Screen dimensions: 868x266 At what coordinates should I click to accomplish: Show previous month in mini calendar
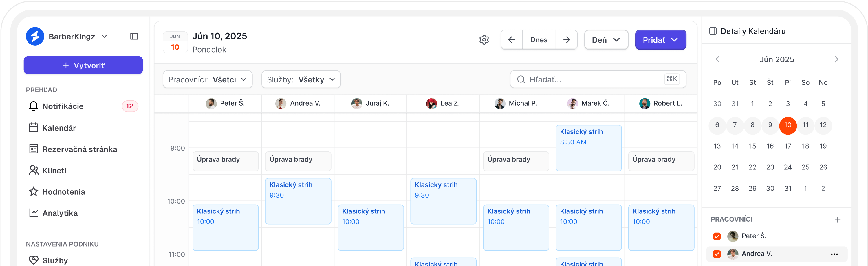click(717, 59)
